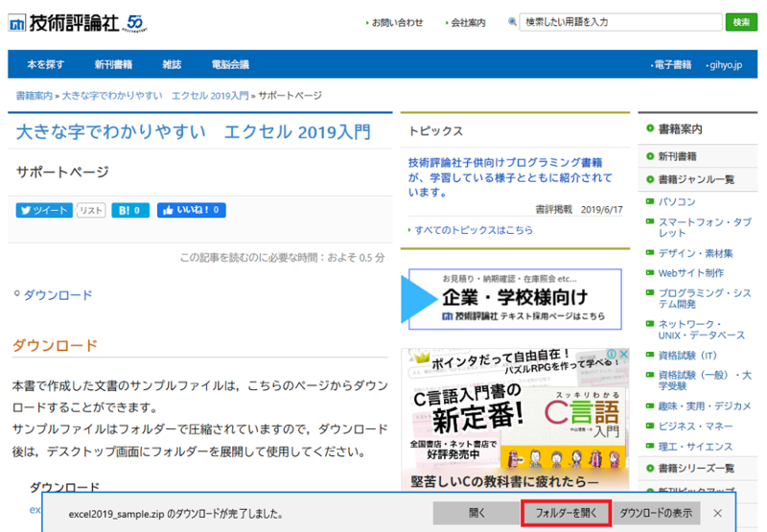Open すべてのトピックスはこちら link

[x=474, y=230]
